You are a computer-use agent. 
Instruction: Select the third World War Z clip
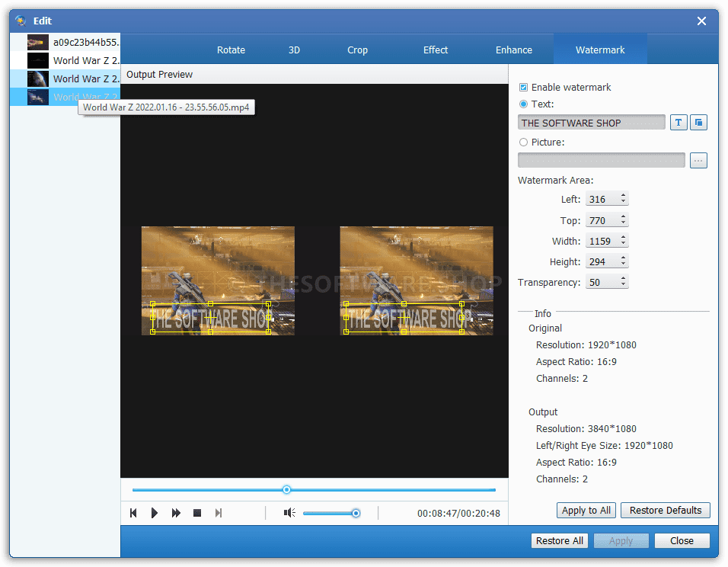[x=65, y=78]
